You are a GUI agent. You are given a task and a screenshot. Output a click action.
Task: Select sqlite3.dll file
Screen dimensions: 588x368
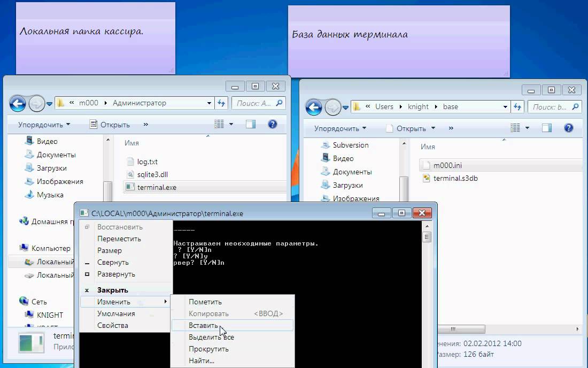[152, 174]
